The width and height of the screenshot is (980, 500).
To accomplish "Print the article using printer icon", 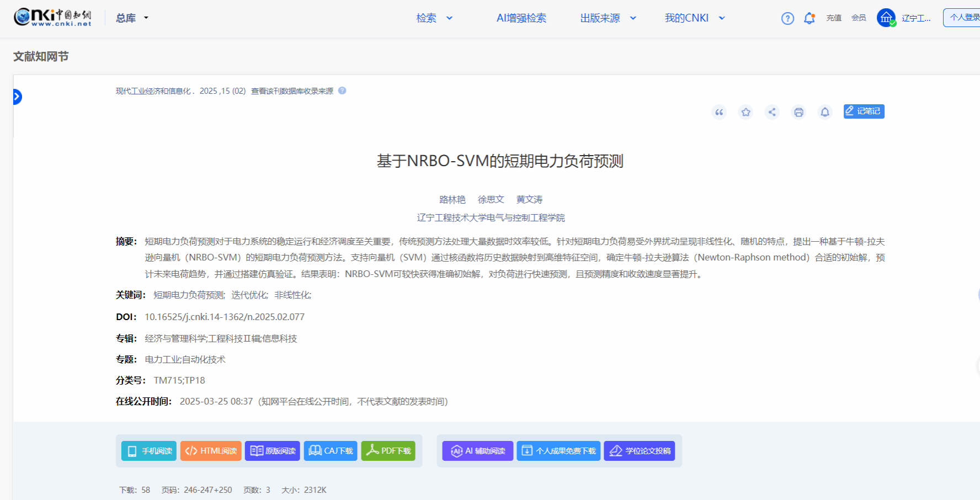I will point(798,112).
